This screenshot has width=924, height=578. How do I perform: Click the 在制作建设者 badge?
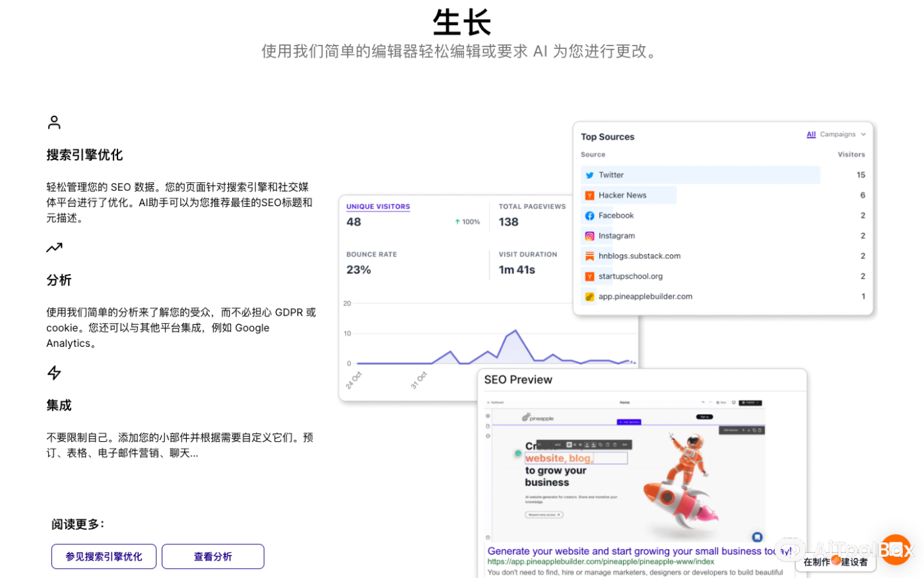(835, 561)
